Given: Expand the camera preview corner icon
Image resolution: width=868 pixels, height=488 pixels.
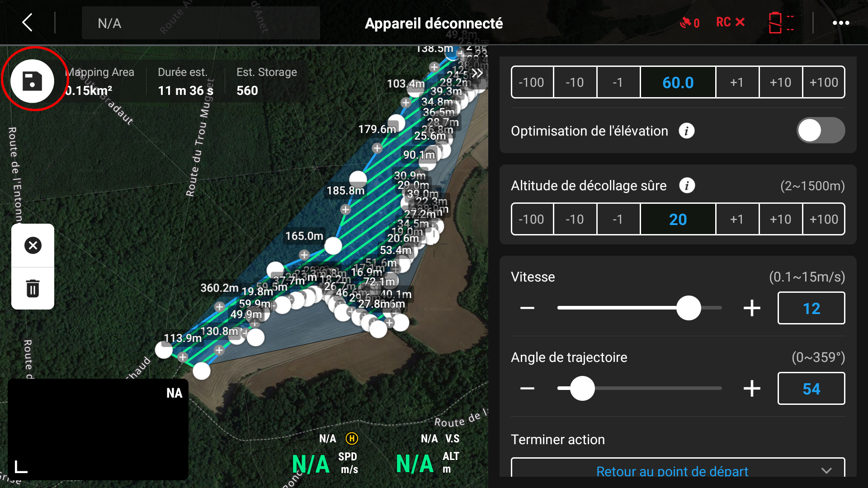Looking at the screenshot, I should [x=21, y=467].
